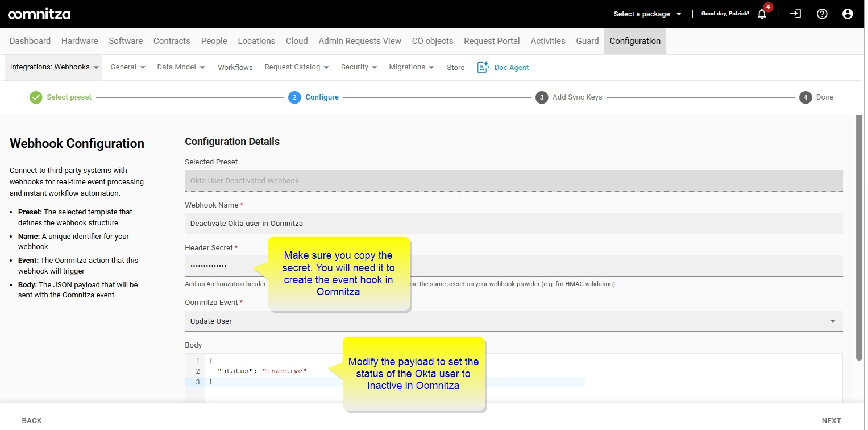Open the Cloud tab
The width and height of the screenshot is (868, 430).
pyautogui.click(x=297, y=41)
